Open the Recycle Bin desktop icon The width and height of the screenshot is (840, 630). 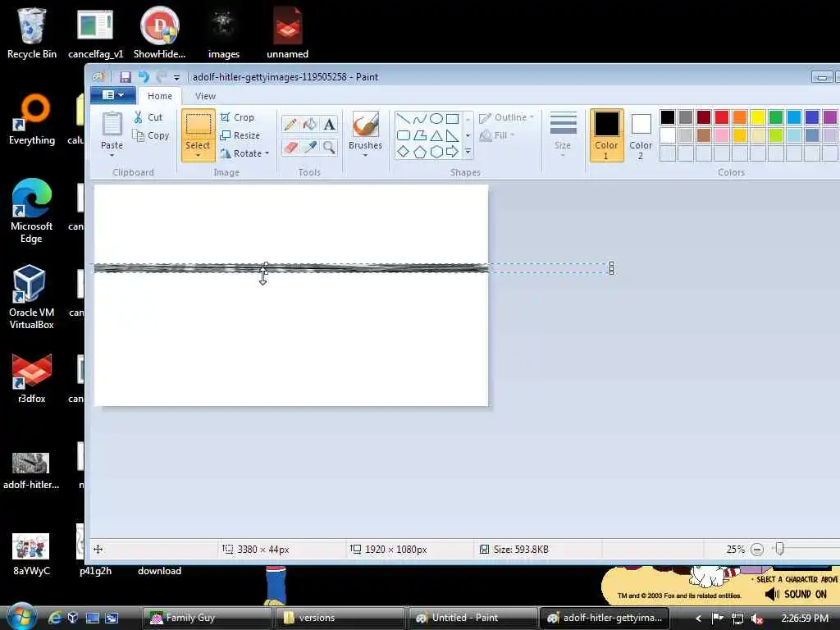[x=32, y=33]
